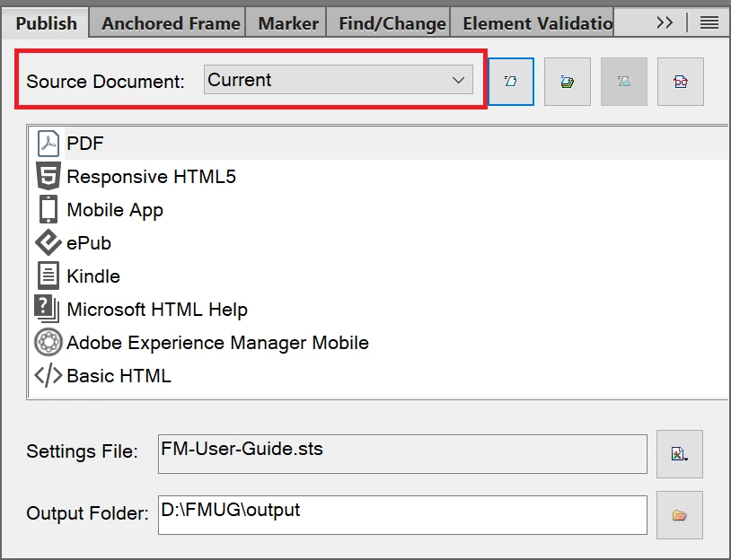Select PDF output format
731x560 pixels.
pyautogui.click(x=379, y=143)
